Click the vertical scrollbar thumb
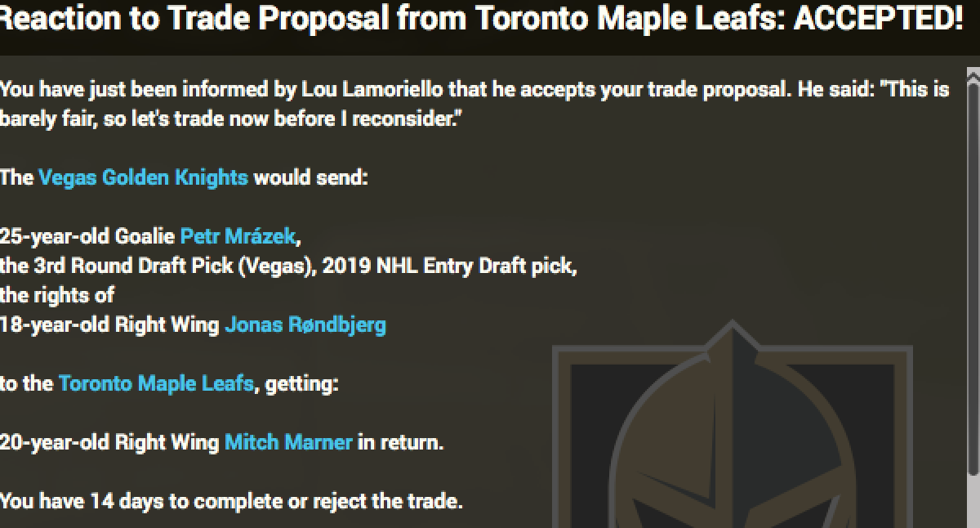 pyautogui.click(x=972, y=278)
